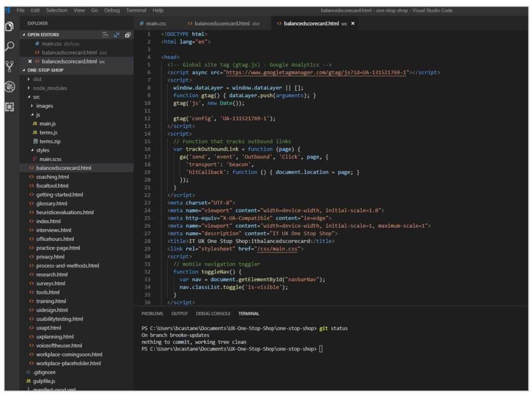Click the VS Code logo icon
The width and height of the screenshot is (532, 394).
[x=8, y=10]
